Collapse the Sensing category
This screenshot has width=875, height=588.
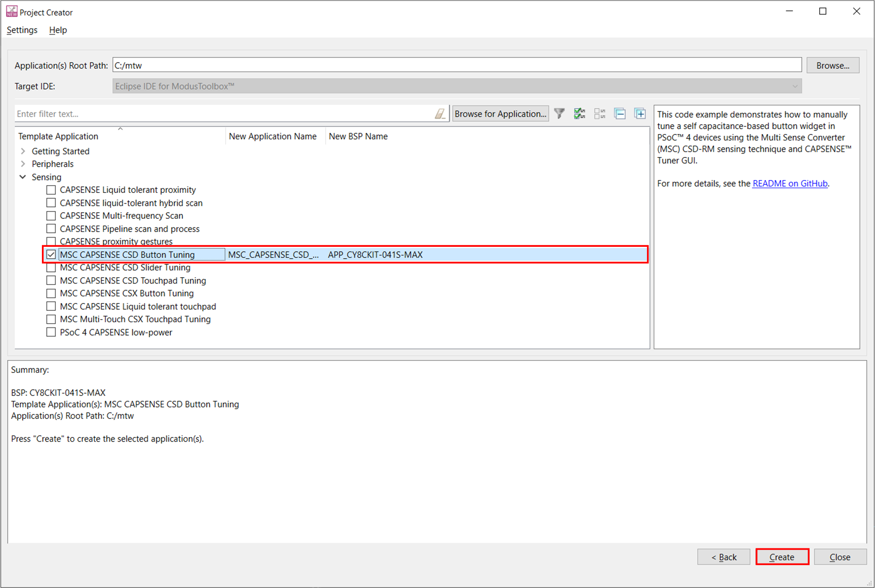(23, 177)
